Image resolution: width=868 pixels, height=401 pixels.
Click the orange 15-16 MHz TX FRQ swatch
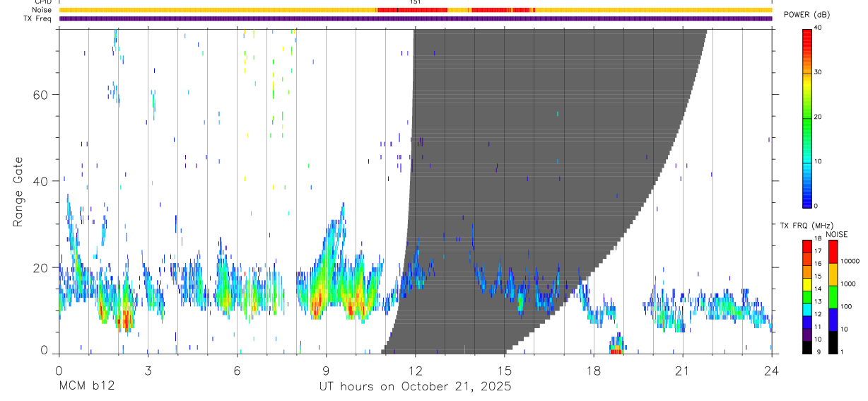click(x=807, y=271)
